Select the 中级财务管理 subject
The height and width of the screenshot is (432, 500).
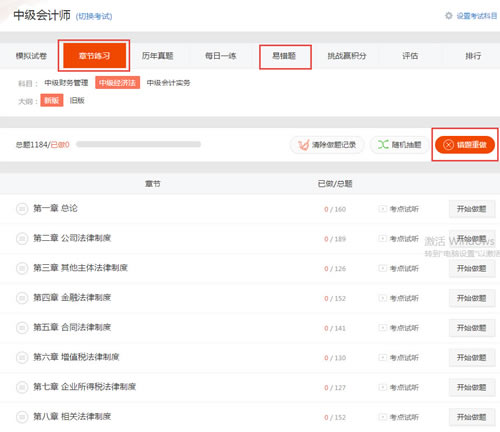coord(66,83)
